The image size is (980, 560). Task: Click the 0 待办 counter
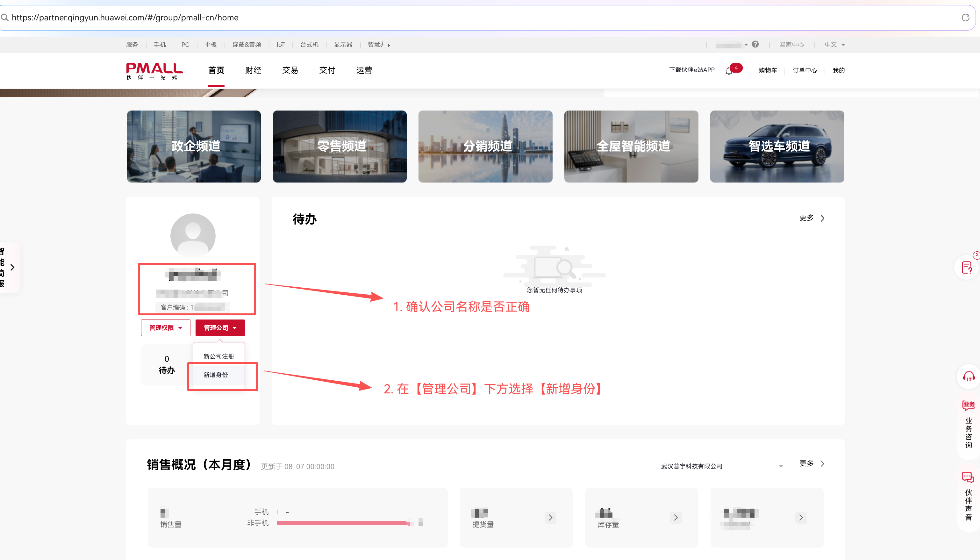pos(167,365)
